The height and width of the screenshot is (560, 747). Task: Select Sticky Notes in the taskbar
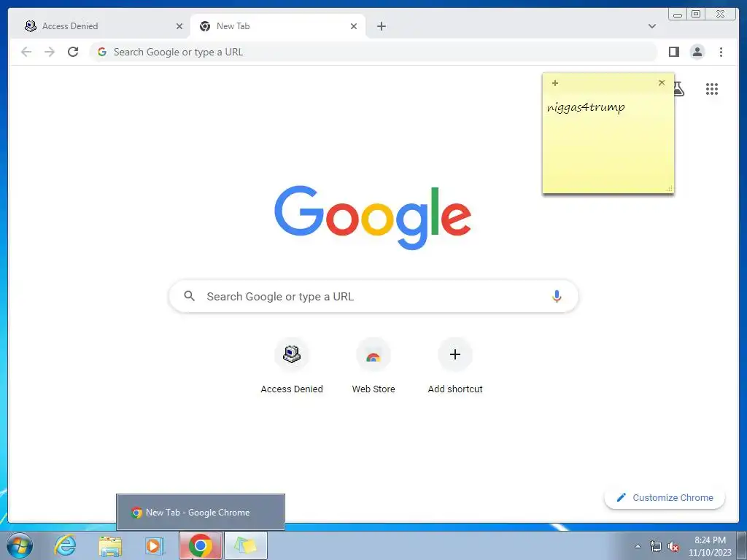[x=245, y=545]
